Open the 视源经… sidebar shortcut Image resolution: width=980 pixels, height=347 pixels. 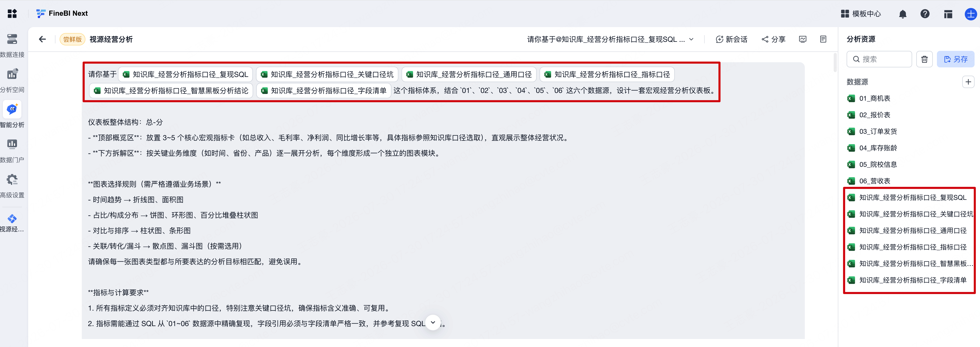tap(12, 223)
